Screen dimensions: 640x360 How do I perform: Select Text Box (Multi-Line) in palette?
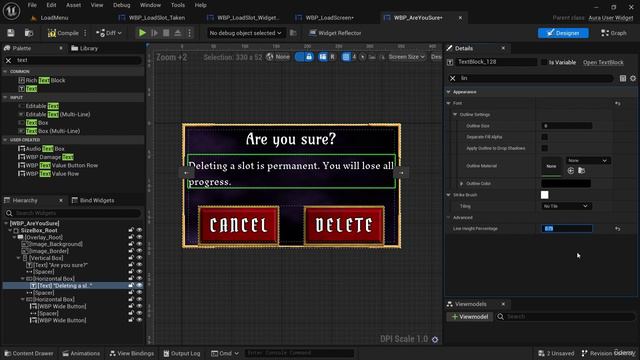pos(53,131)
